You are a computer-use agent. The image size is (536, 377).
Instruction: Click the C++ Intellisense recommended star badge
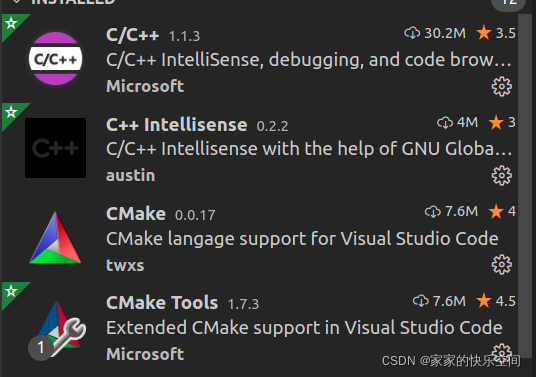point(11,112)
